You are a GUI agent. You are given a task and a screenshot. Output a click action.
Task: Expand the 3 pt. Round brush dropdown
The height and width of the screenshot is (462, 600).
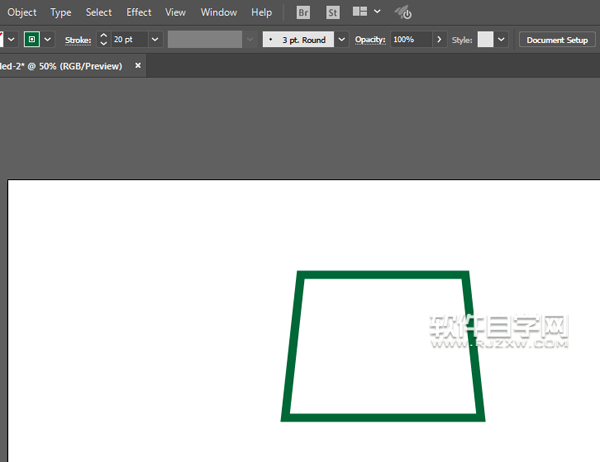pos(342,39)
